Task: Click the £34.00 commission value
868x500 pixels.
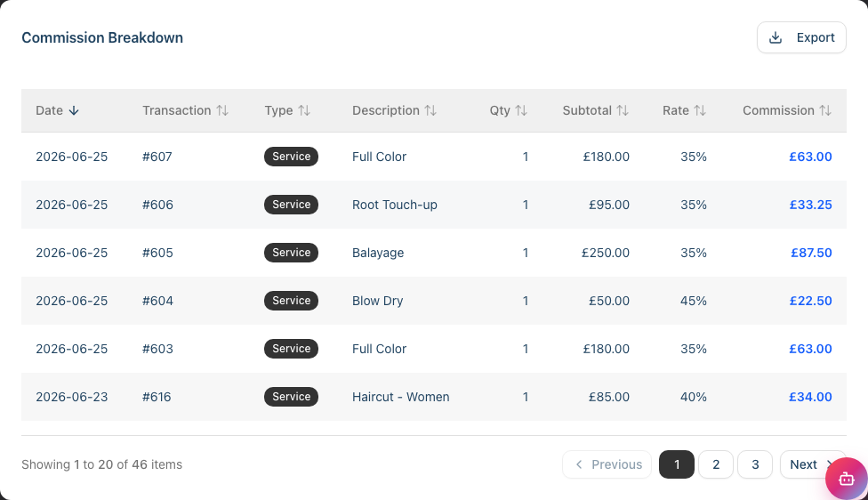Action: [810, 397]
